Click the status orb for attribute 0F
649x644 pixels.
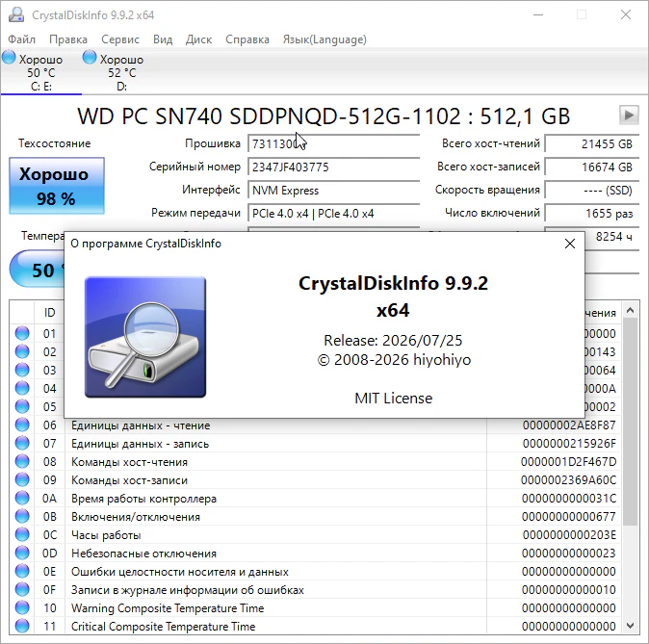tap(22, 589)
